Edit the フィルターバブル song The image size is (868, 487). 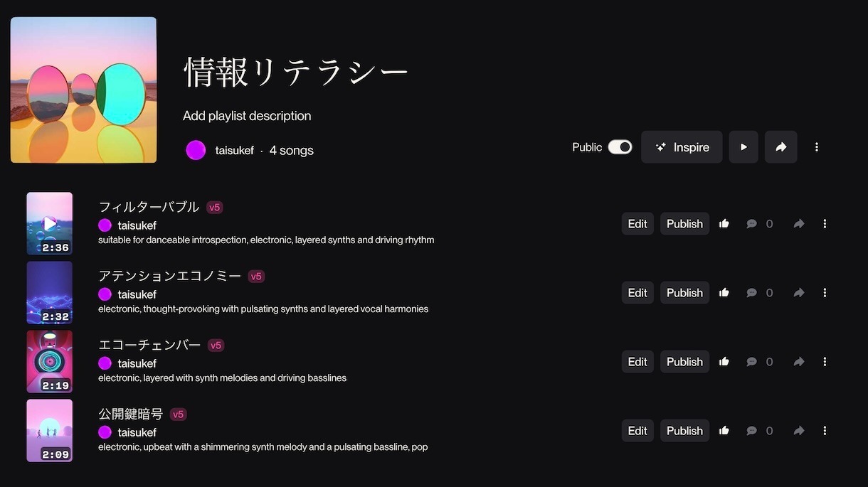(x=637, y=224)
